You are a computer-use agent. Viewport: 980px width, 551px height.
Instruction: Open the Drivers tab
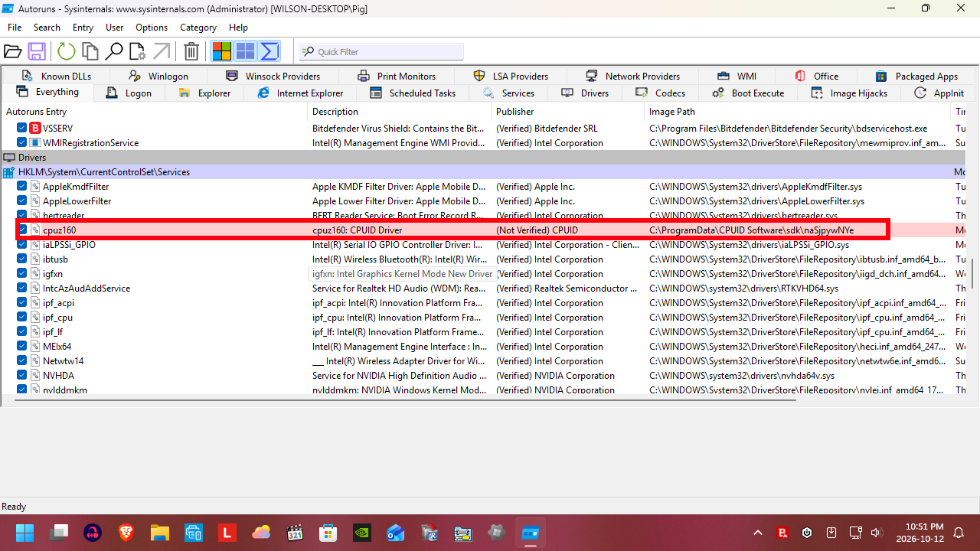point(585,93)
